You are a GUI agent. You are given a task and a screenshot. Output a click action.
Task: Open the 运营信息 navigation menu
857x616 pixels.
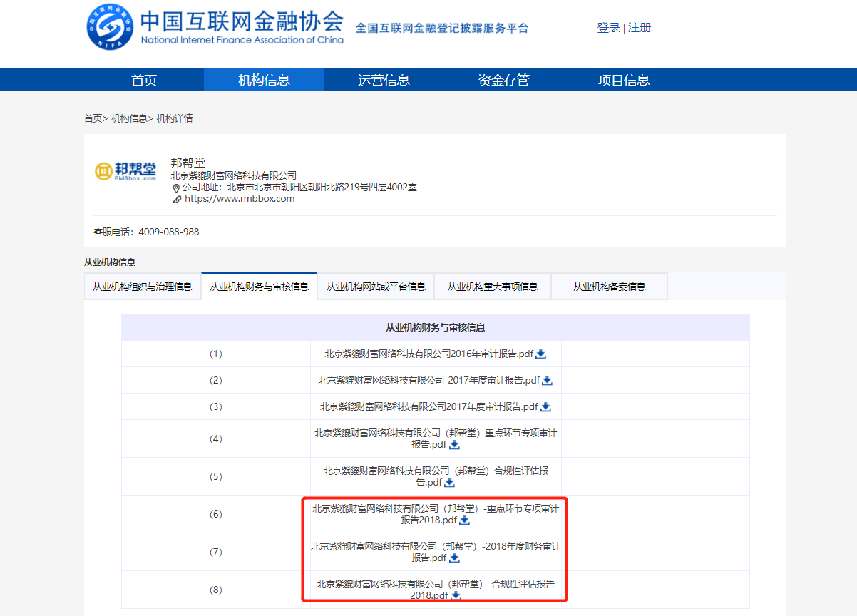point(384,80)
